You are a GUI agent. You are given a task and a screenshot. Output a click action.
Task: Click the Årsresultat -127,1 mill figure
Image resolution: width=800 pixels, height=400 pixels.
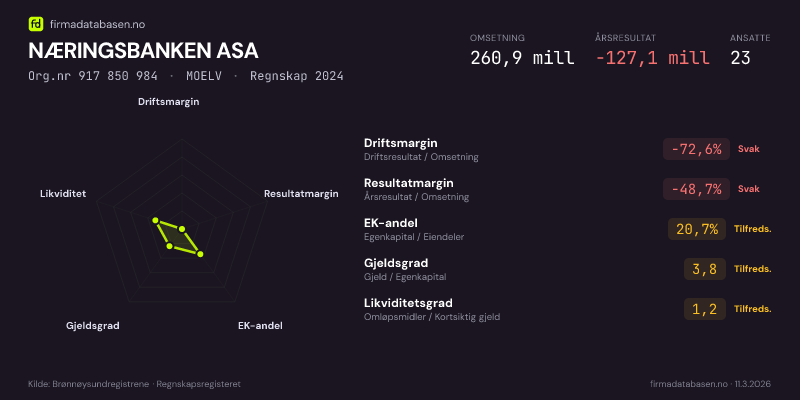651,57
